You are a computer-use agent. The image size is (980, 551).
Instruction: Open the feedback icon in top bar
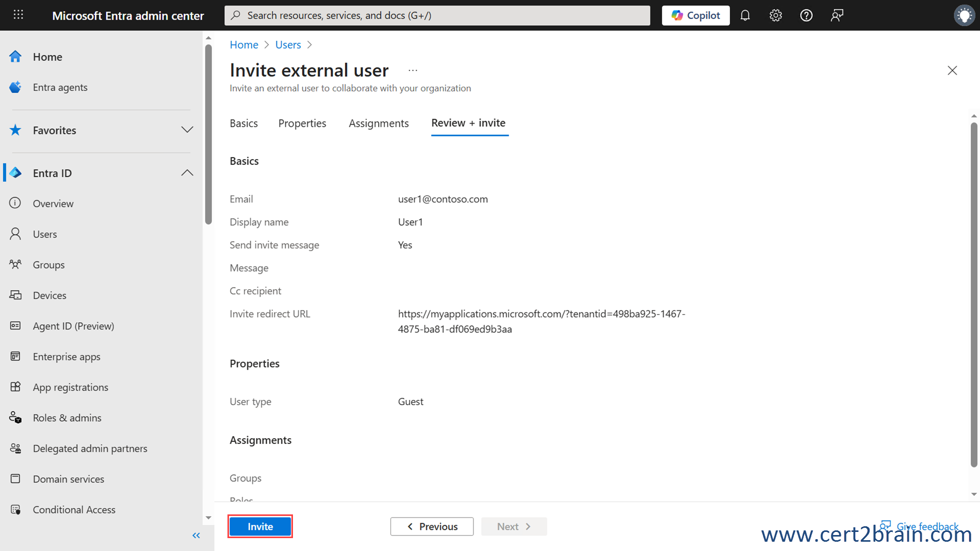pos(837,15)
